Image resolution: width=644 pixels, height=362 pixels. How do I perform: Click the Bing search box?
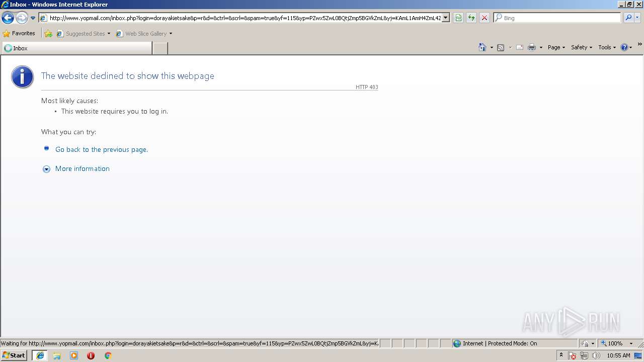pyautogui.click(x=557, y=18)
